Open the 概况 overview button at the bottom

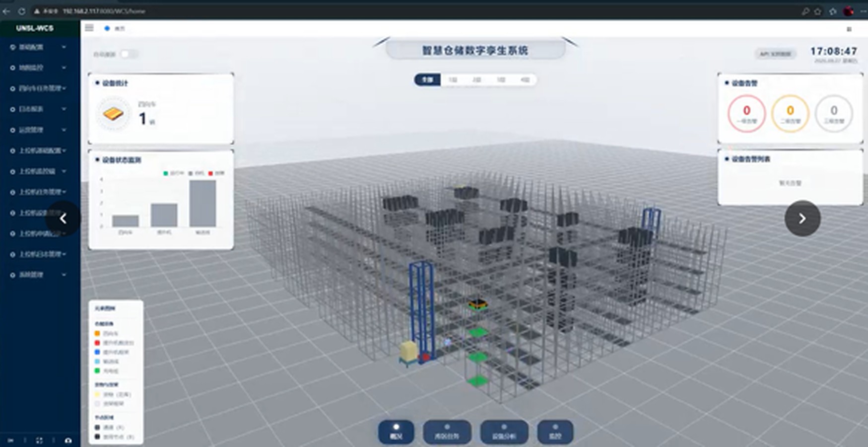pos(396,432)
